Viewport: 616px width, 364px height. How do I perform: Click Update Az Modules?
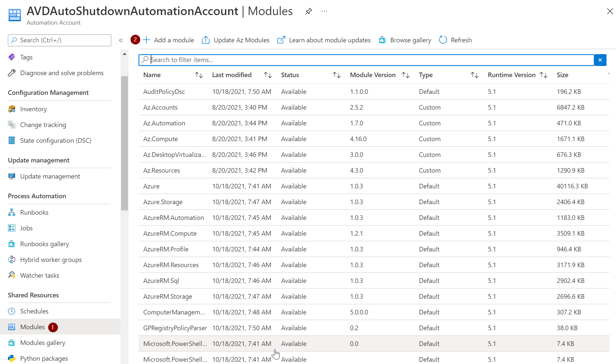point(242,40)
